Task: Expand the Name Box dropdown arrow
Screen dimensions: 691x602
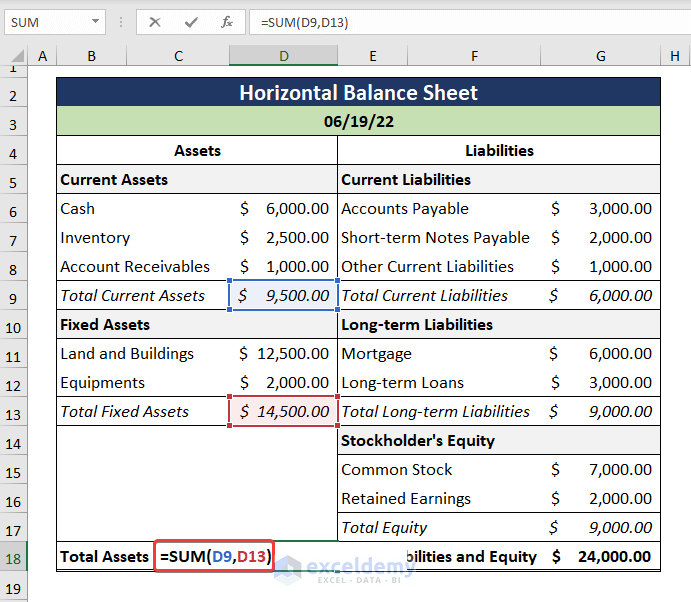Action: click(95, 21)
